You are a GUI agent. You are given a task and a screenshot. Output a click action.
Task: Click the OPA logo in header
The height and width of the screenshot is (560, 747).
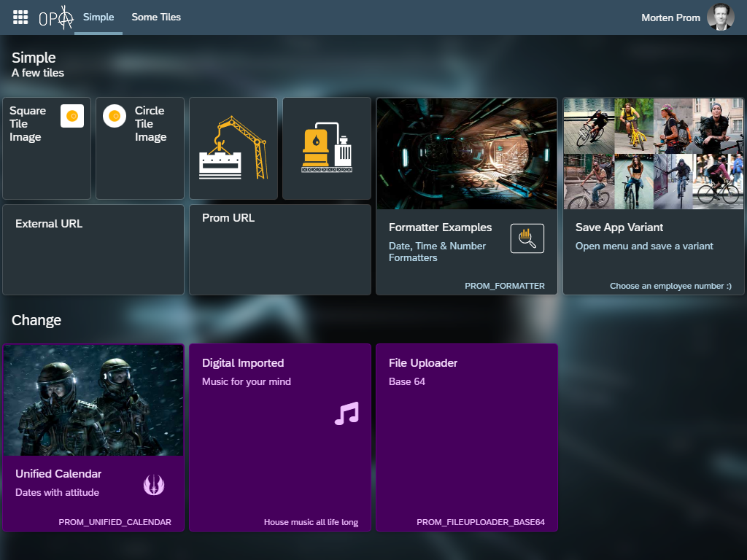click(56, 17)
